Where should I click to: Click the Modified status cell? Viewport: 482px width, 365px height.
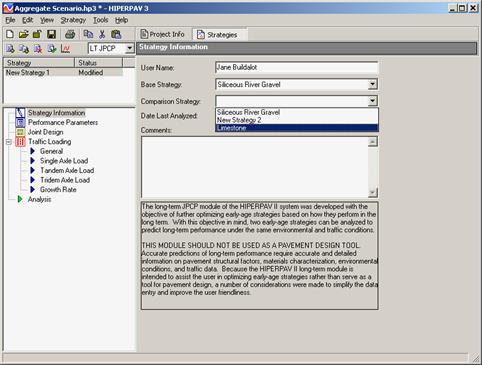click(x=91, y=72)
